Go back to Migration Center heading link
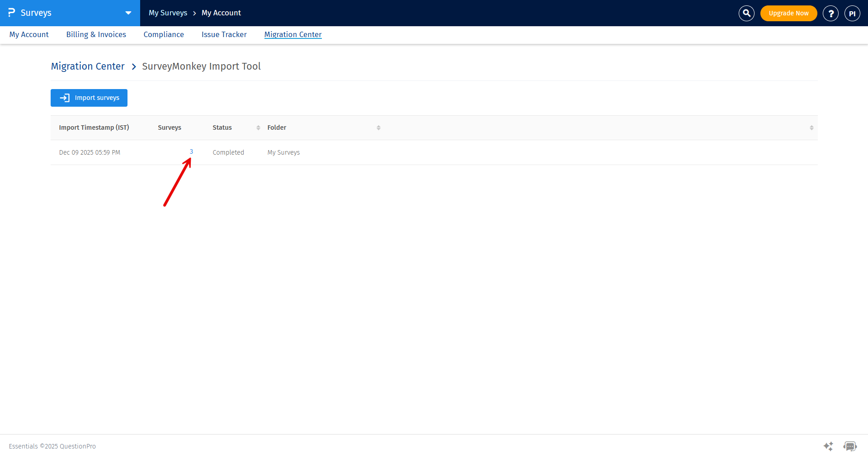The height and width of the screenshot is (458, 868). [x=88, y=66]
